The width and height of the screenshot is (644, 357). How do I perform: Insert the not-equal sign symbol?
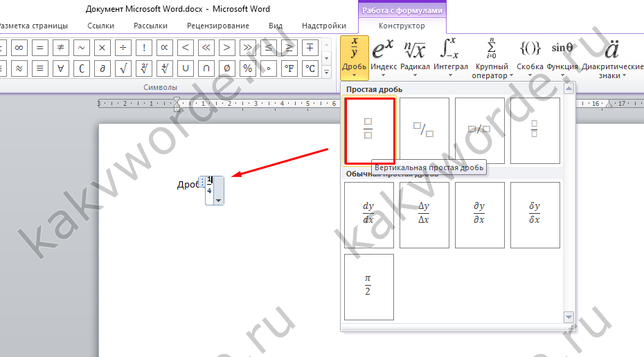(60, 48)
